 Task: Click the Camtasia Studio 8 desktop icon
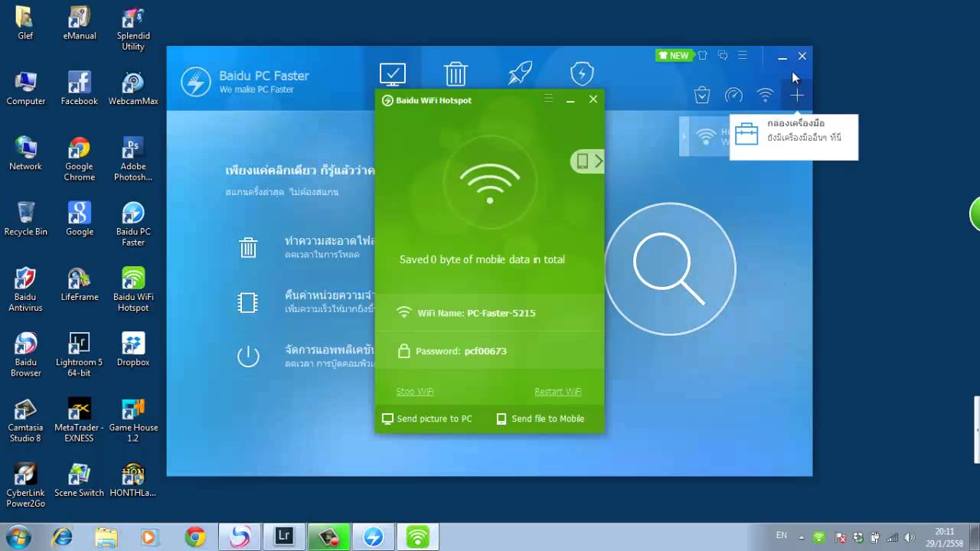pos(25,420)
